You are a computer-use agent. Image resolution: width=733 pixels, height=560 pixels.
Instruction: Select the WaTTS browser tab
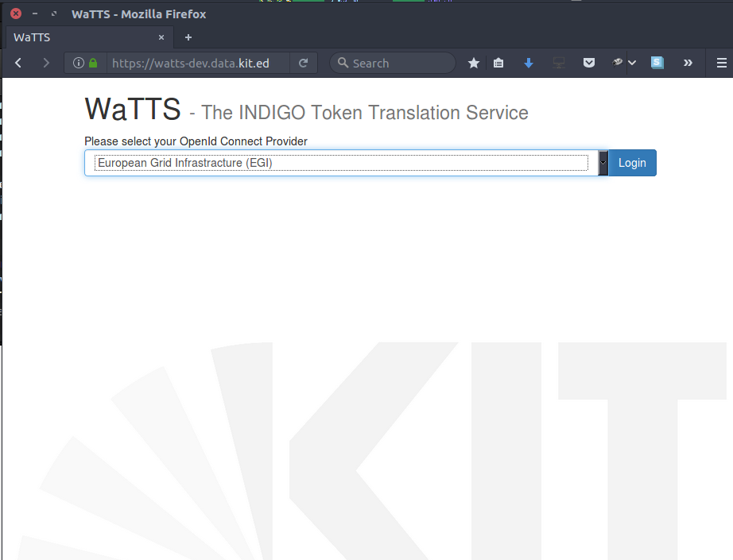click(x=80, y=37)
